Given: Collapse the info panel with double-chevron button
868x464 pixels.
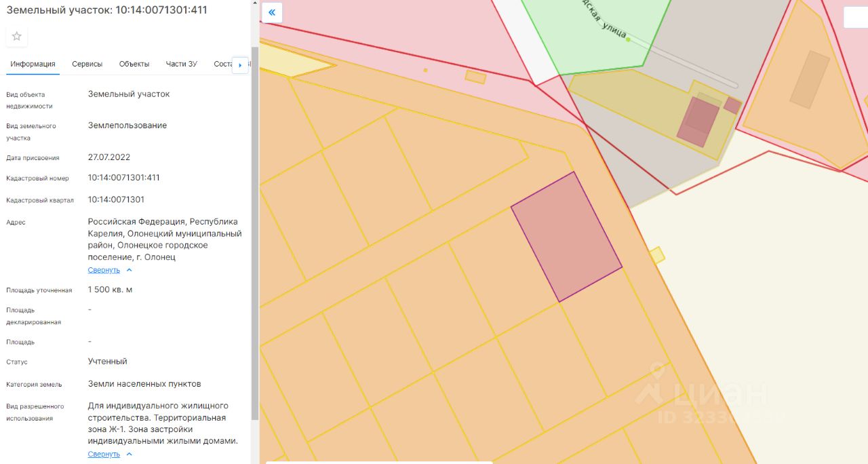Looking at the screenshot, I should click(x=272, y=12).
